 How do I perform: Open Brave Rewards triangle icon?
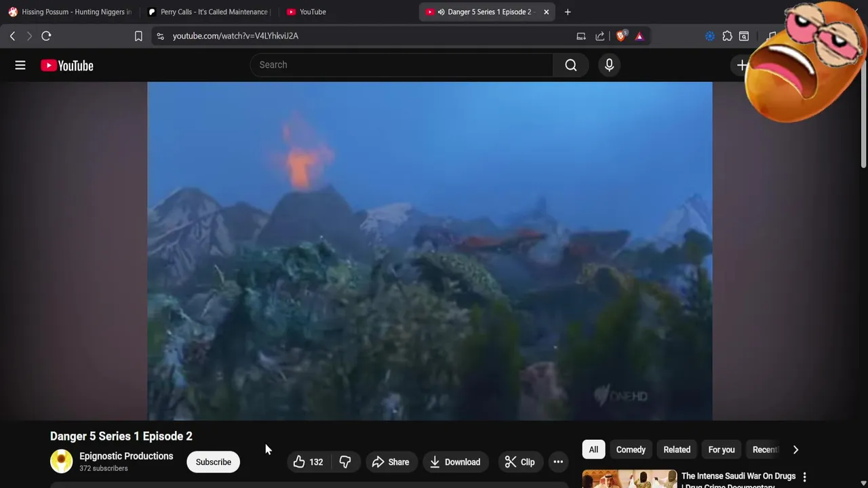[x=639, y=36]
